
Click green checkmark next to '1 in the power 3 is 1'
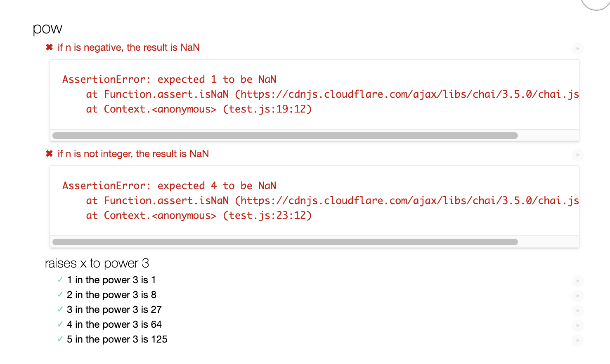[60, 280]
